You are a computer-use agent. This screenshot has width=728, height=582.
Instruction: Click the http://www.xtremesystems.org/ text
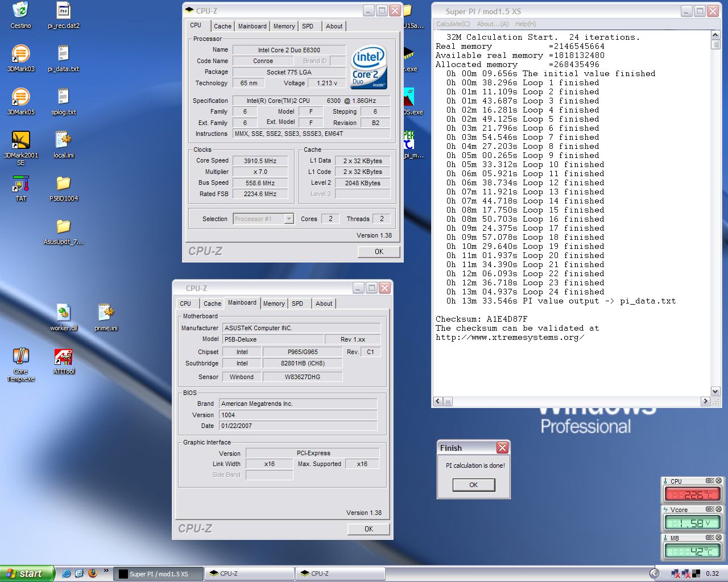coord(510,337)
